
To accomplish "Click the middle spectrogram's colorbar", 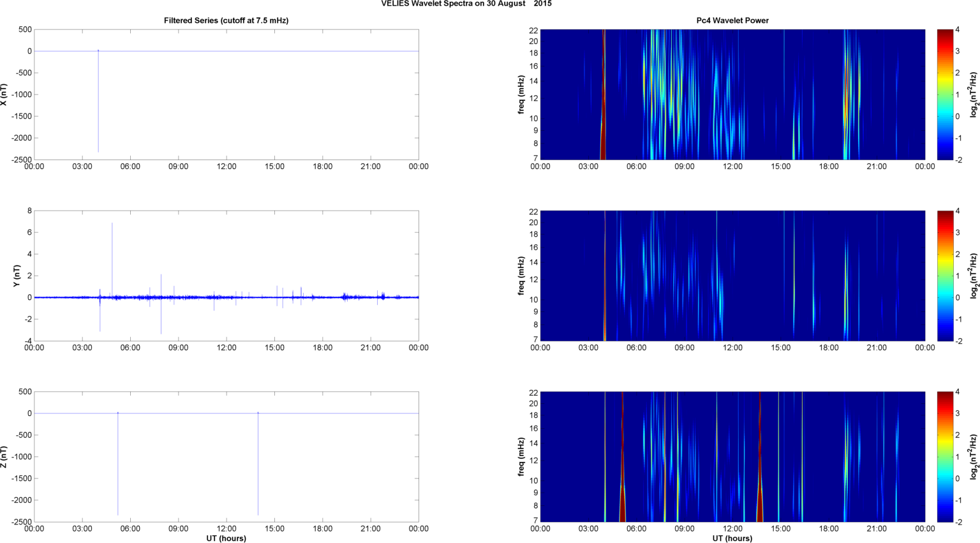I will point(944,276).
